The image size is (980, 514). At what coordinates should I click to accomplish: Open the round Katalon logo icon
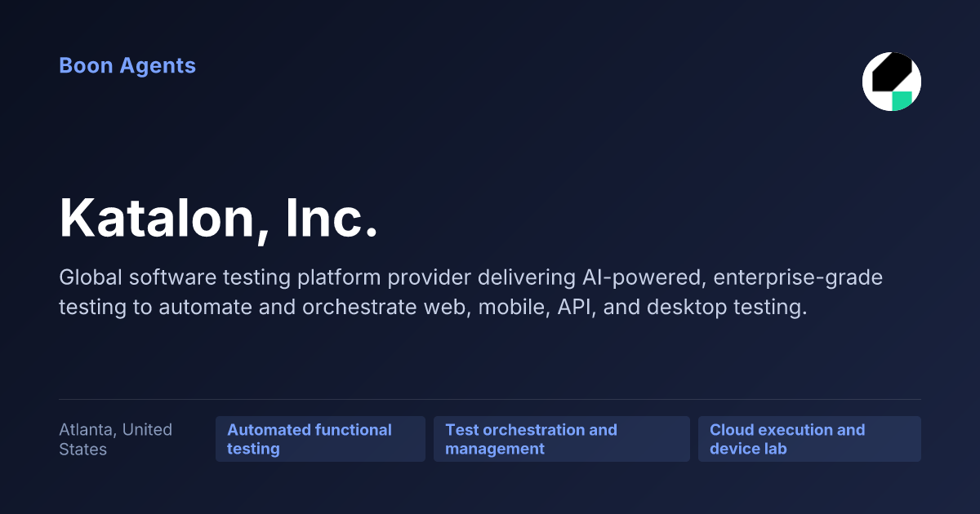pos(892,82)
